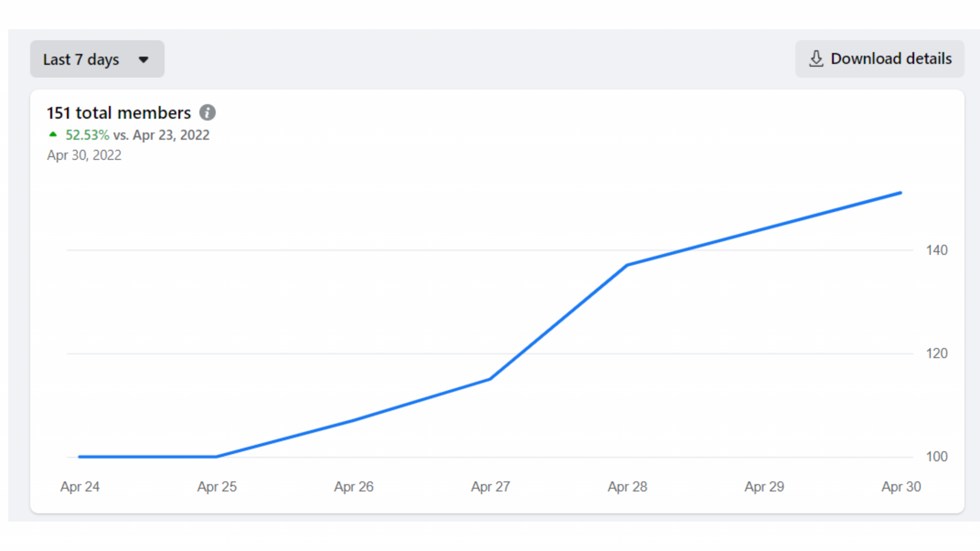
Task: Click the line's starting point at Apr 24
Action: coord(80,457)
